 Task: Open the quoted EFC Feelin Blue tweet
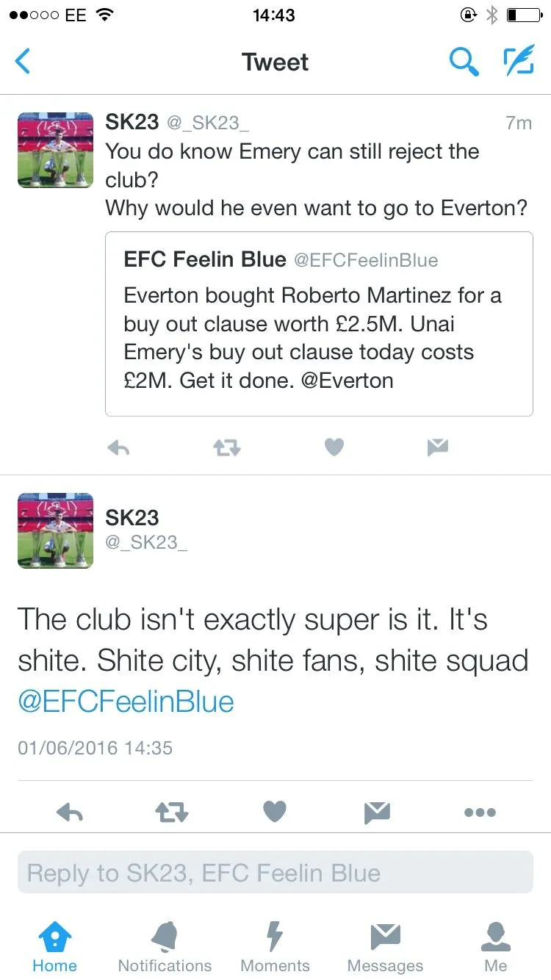pyautogui.click(x=319, y=324)
